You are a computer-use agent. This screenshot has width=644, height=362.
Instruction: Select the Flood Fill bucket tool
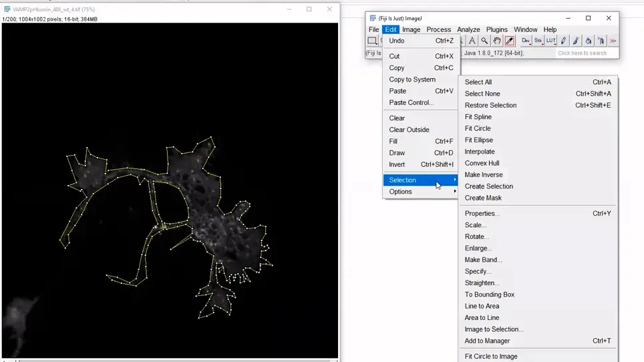coord(589,41)
